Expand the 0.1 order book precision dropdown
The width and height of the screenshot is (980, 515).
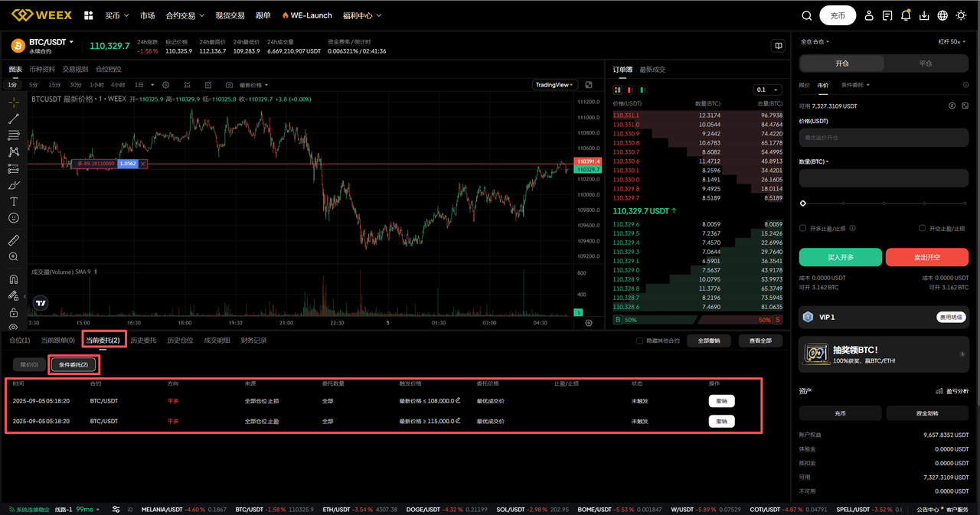767,90
